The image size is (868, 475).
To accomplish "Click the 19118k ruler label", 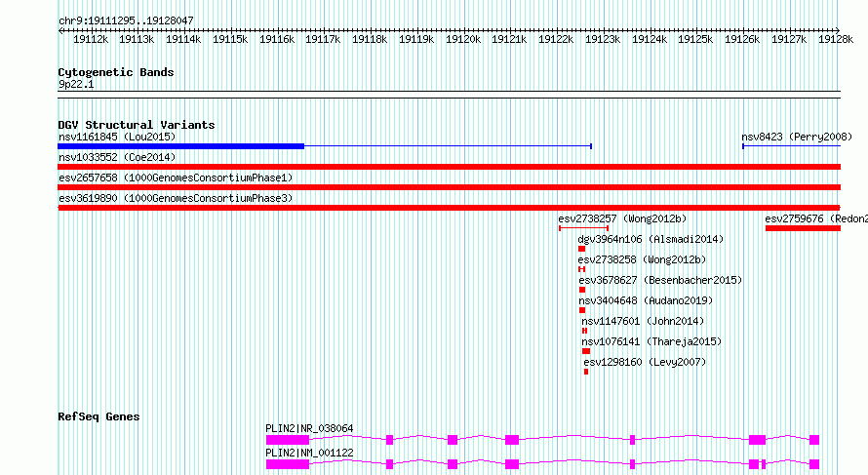I will [370, 39].
